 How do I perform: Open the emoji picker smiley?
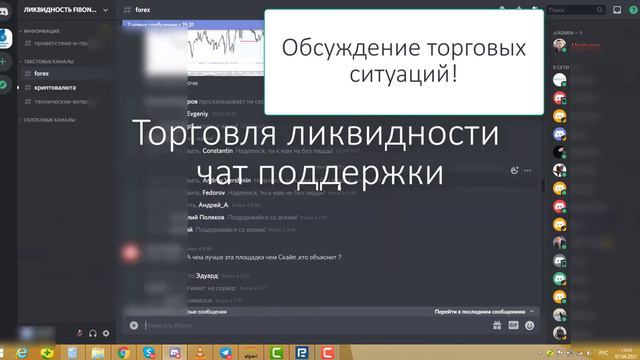coord(529,325)
